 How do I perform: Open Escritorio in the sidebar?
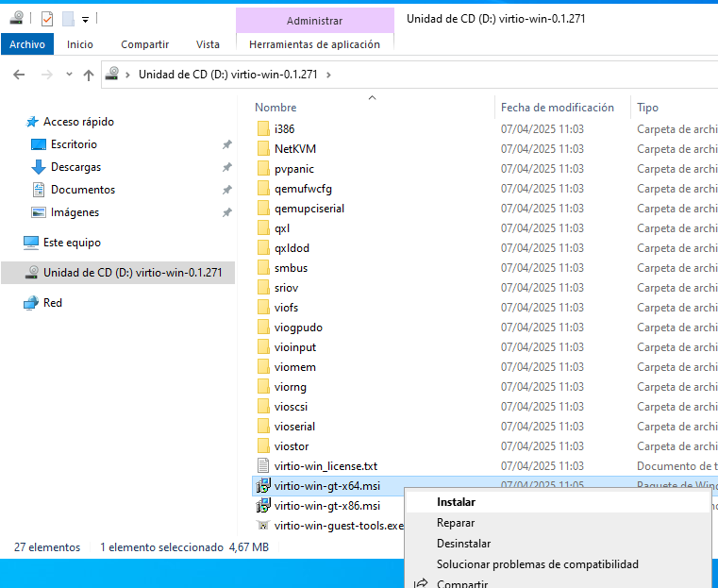(74, 144)
